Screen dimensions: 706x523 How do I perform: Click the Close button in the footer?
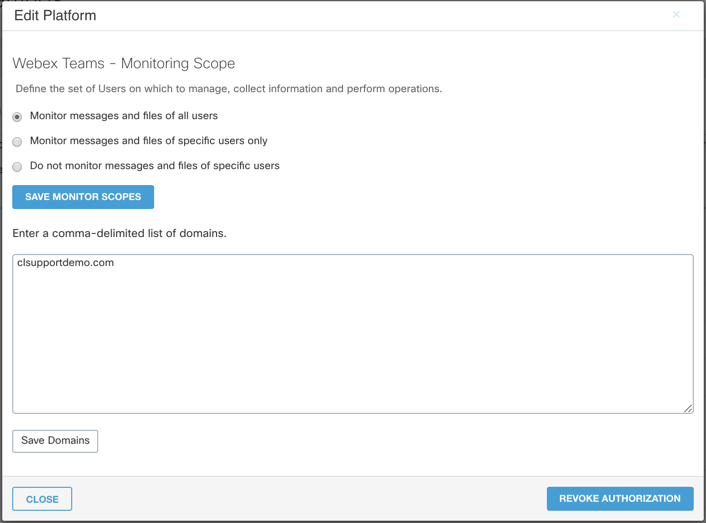(x=42, y=499)
